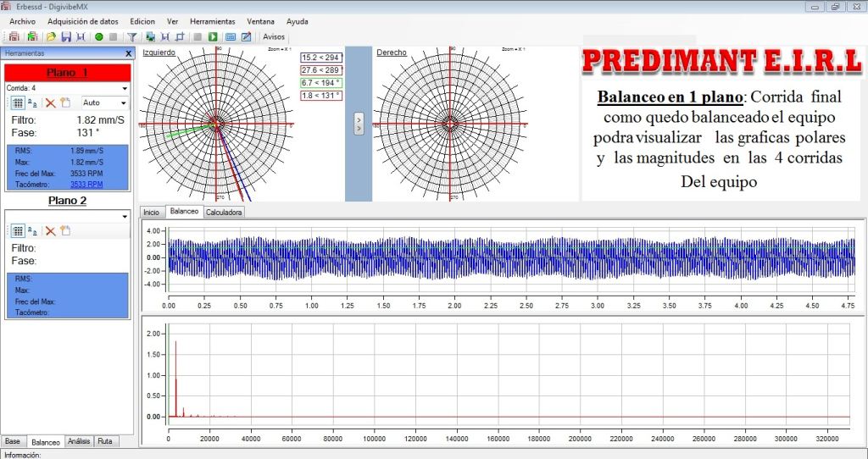Click the Avisos button
The height and width of the screenshot is (459, 868).
[x=274, y=37]
